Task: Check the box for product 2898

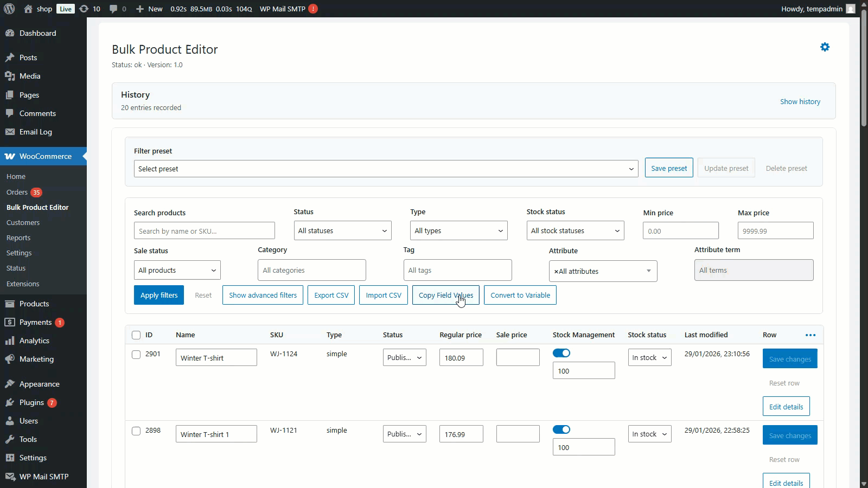Action: (136, 431)
